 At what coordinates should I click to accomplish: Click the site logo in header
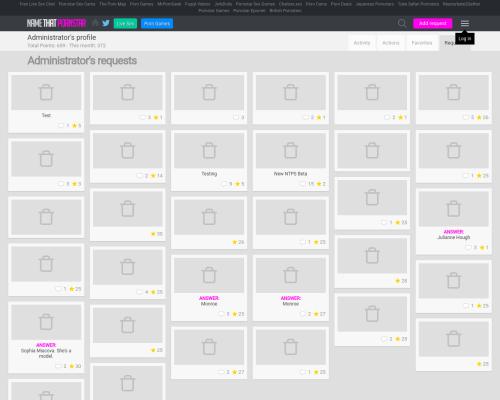(56, 23)
